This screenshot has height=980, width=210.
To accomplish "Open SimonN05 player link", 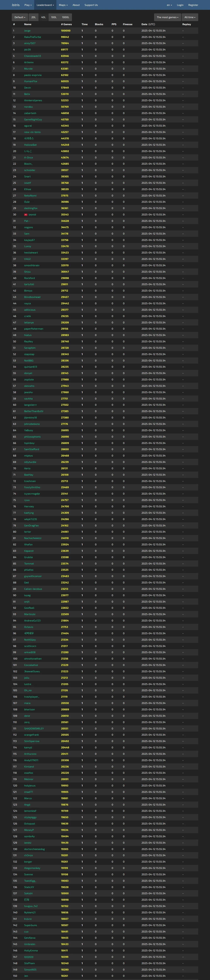I will pyautogui.click(x=30, y=969).
